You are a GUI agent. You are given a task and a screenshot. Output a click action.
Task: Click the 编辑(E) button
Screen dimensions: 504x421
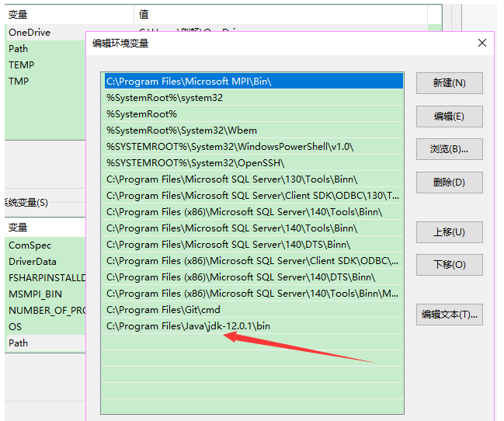(x=449, y=117)
